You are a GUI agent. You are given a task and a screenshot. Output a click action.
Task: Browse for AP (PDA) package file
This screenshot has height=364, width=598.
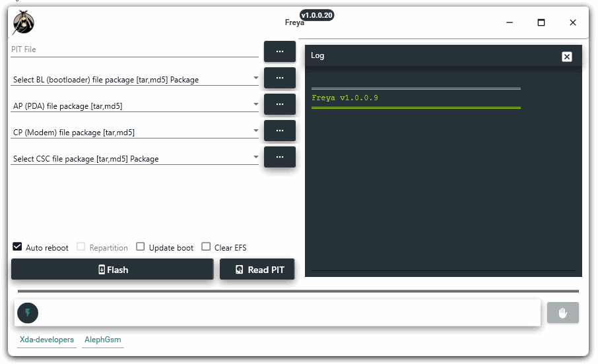[x=280, y=104]
